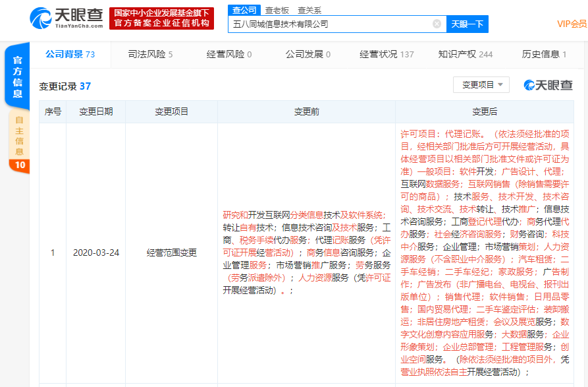Click the company name search field
This screenshot has width=588, height=387.
[x=331, y=24]
